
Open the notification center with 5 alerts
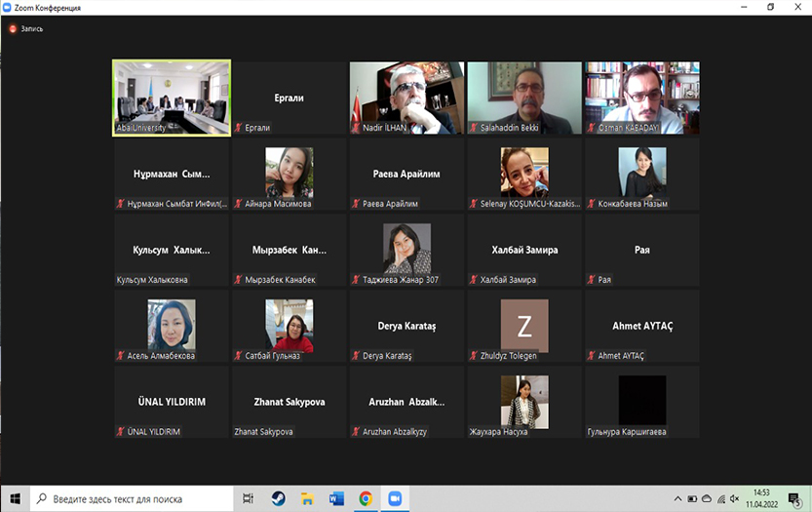(x=794, y=498)
